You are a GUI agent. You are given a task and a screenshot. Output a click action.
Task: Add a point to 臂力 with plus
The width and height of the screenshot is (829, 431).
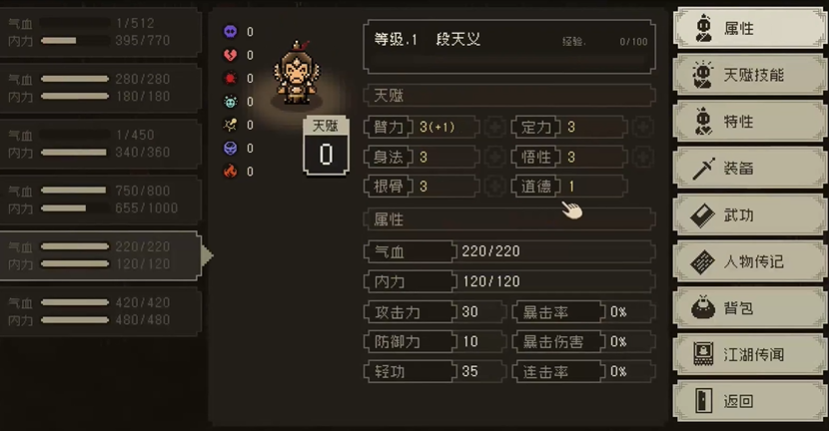[495, 127]
